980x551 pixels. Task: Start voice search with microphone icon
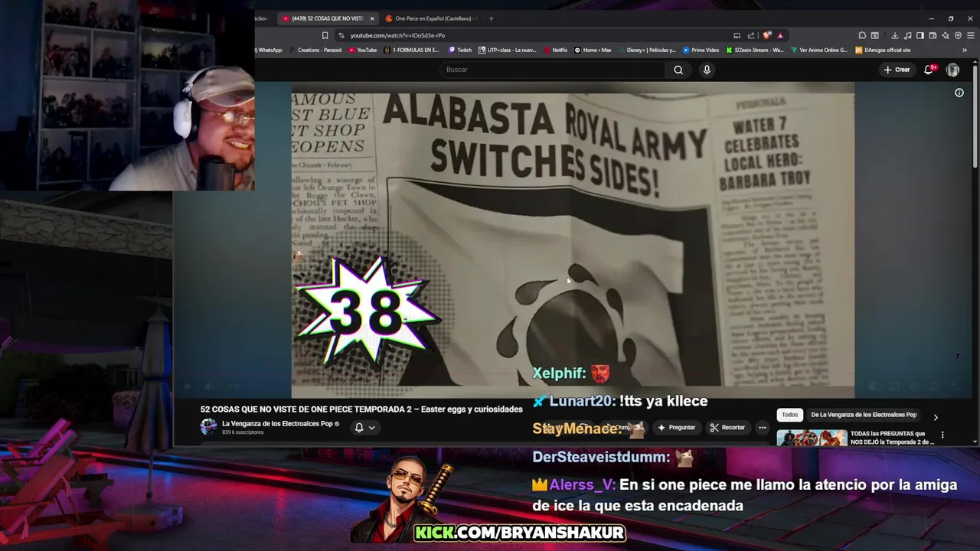[x=707, y=70]
